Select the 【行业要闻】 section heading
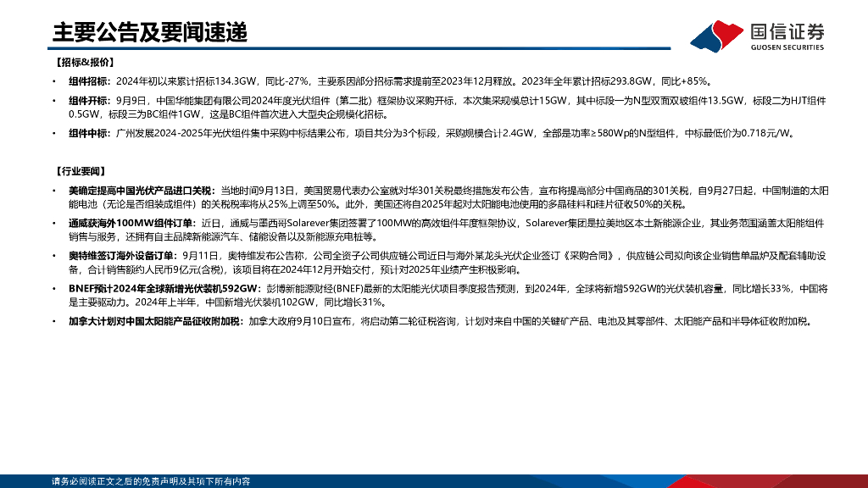The width and height of the screenshot is (868, 488). point(81,171)
